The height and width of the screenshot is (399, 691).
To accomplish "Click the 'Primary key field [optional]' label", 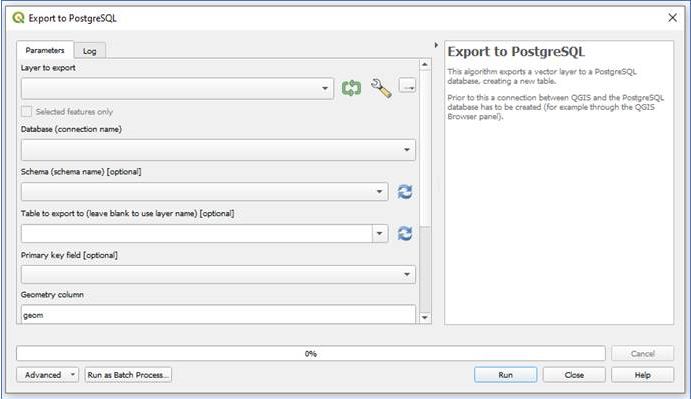I will coord(69,255).
